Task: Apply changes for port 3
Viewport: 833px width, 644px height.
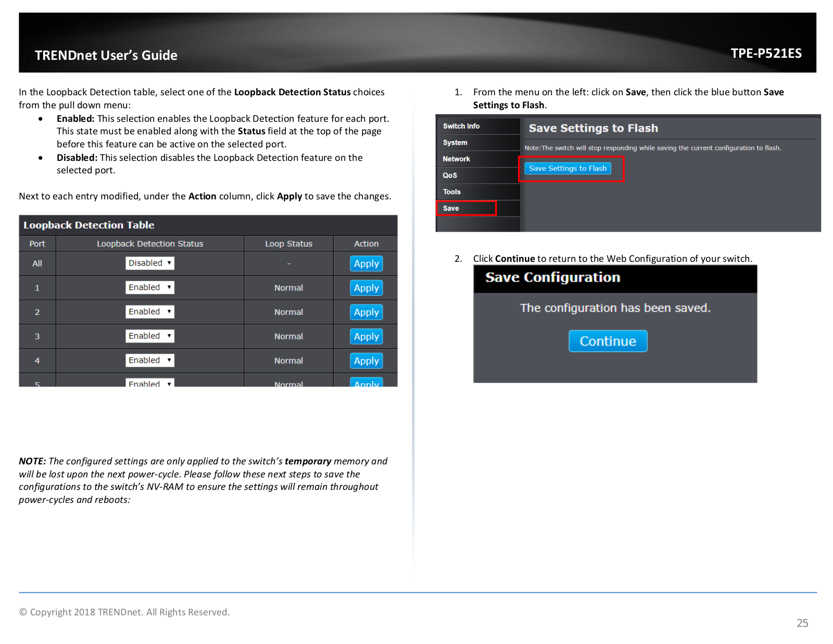Action: tap(367, 337)
